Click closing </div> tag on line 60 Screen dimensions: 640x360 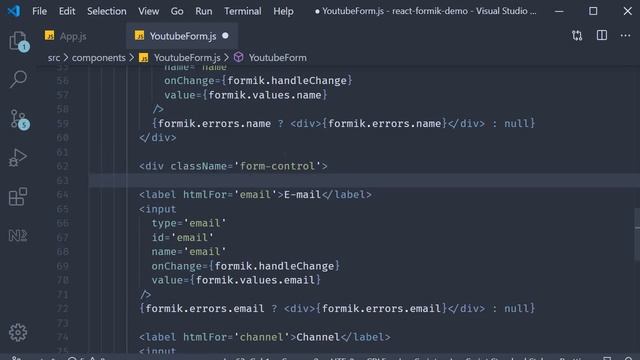click(158, 138)
